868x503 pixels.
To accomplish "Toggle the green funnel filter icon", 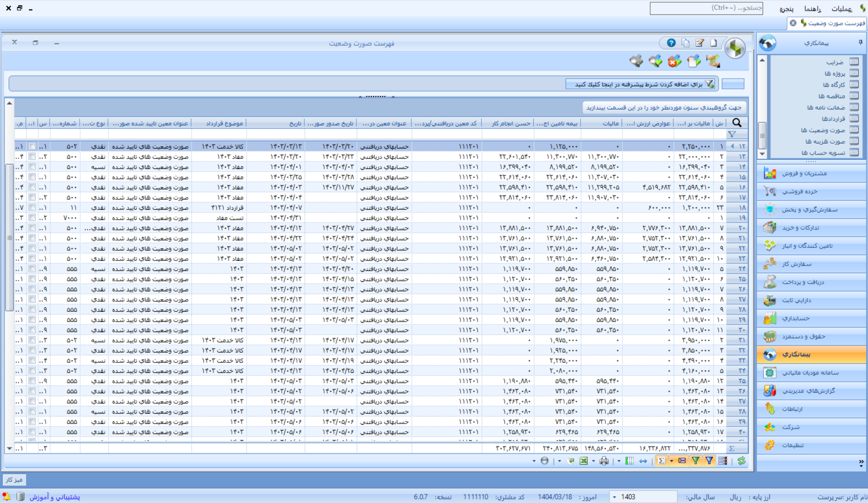I will pyautogui.click(x=695, y=461).
